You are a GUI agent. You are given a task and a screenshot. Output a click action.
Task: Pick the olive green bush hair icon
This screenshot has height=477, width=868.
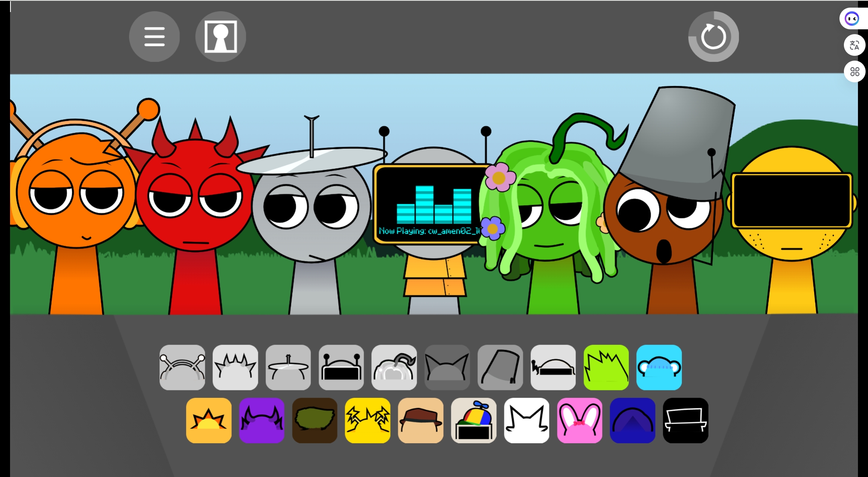(x=315, y=420)
